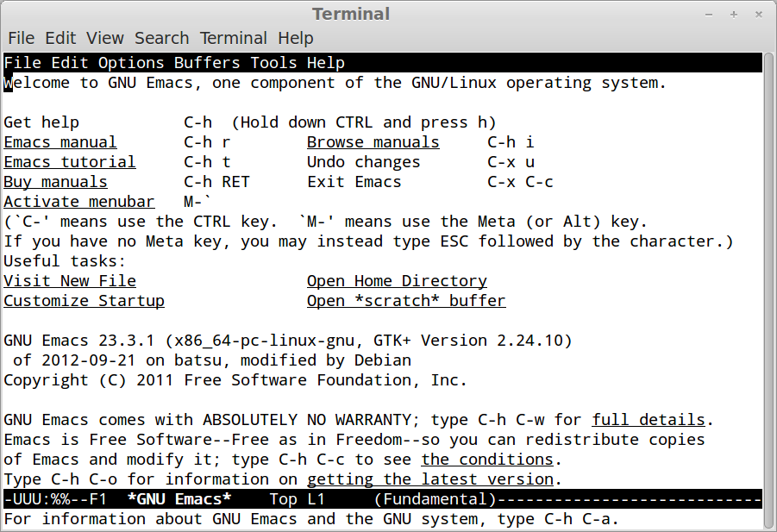Image resolution: width=777 pixels, height=532 pixels.
Task: Follow the full details warranty link
Action: pos(649,420)
